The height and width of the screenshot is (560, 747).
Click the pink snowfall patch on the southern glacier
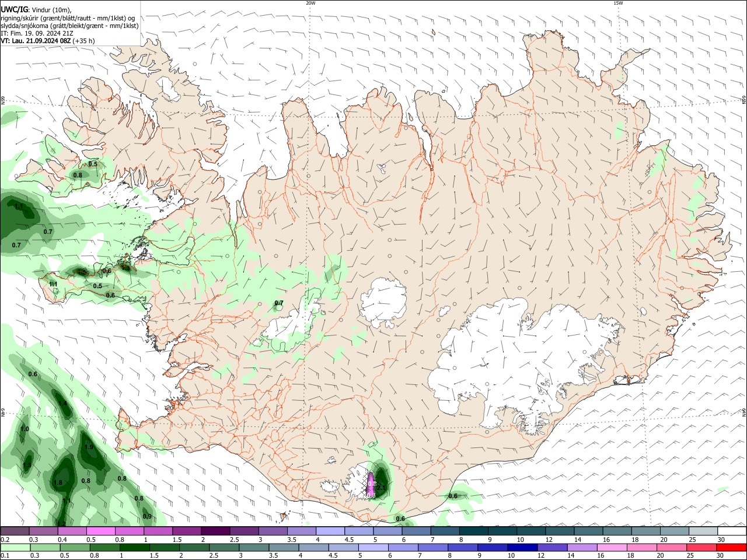371,485
